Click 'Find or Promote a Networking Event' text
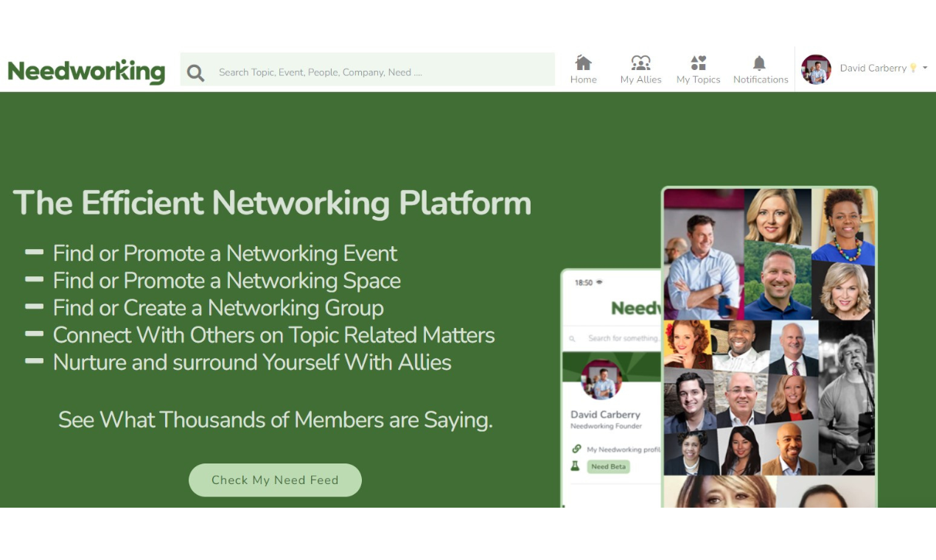The width and height of the screenshot is (936, 560). 225,253
